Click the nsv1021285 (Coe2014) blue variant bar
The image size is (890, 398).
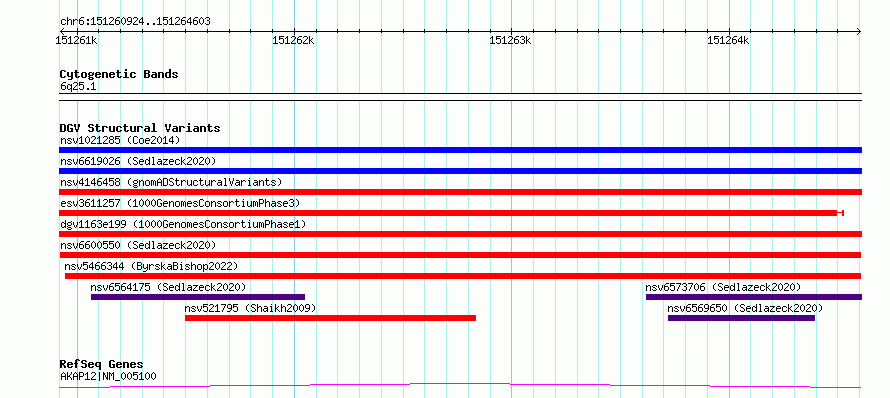click(460, 150)
